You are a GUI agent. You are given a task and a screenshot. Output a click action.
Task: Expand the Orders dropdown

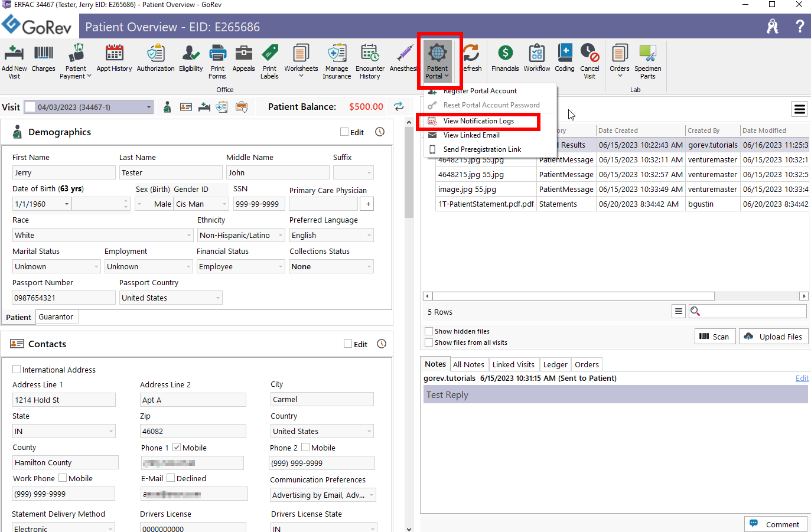click(x=620, y=76)
